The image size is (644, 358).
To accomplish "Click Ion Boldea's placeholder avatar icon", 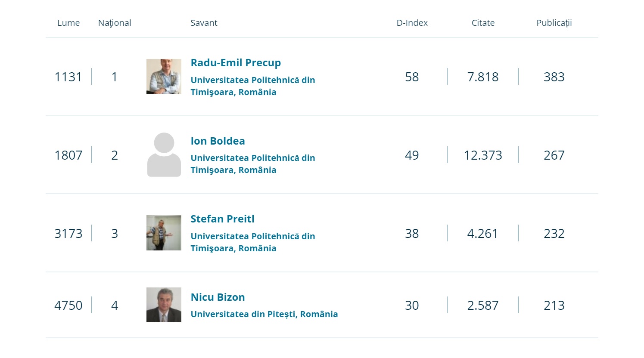I will coord(164,155).
